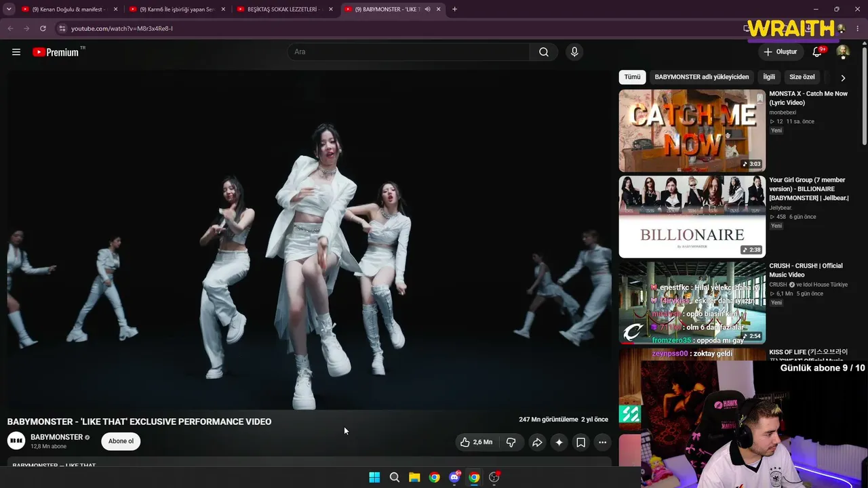
Task: Open the notifications bell
Action: pos(818,52)
